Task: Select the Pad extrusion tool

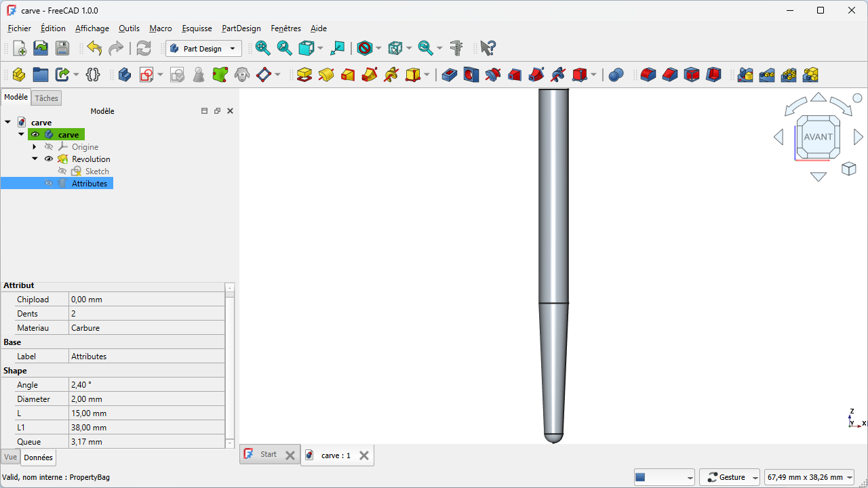Action: tap(304, 75)
